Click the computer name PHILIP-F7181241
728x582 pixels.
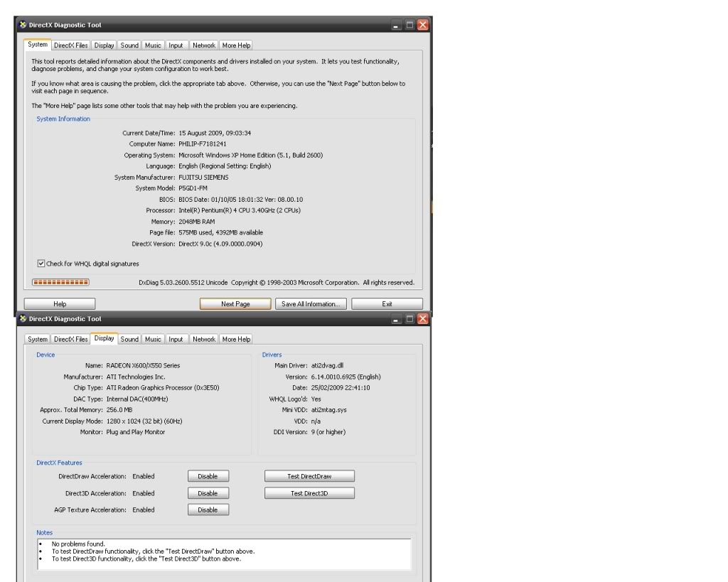pos(203,144)
